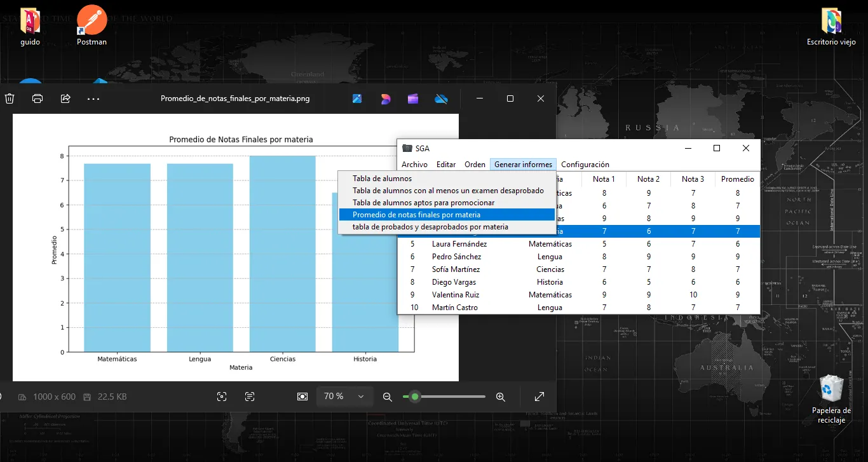Viewport: 868px width, 462px height.
Task: Choose 'Tabla de alumnos aptos para promocionar'
Action: pos(423,203)
